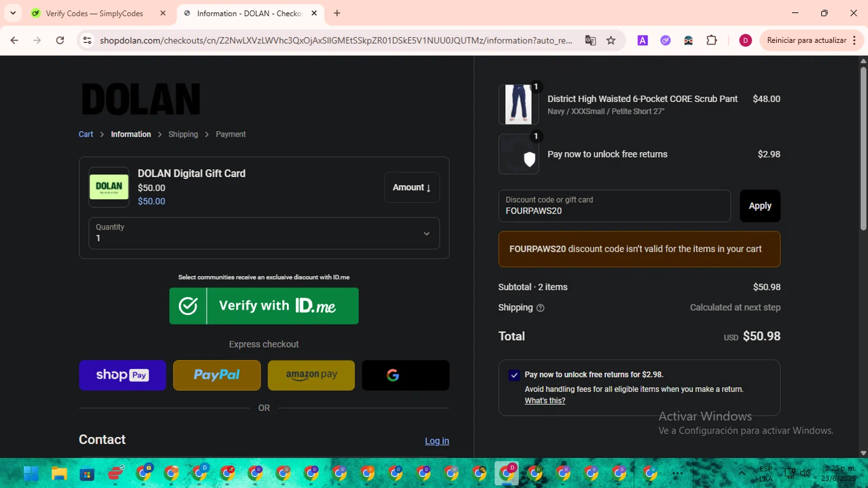This screenshot has height=488, width=868.
Task: Click the 'Subtotal · 2 items' text
Action: (x=533, y=287)
